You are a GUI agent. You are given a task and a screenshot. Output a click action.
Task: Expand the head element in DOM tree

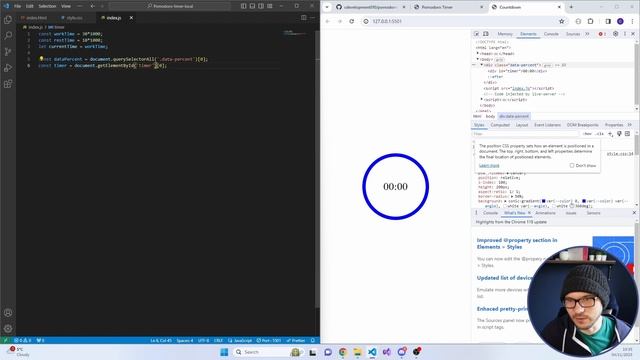(478, 53)
